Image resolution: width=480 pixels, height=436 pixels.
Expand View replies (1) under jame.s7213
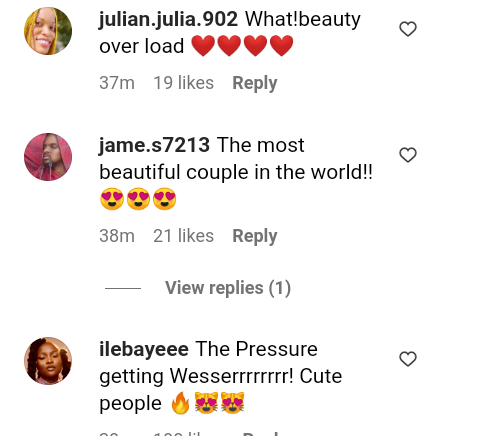coord(228,288)
